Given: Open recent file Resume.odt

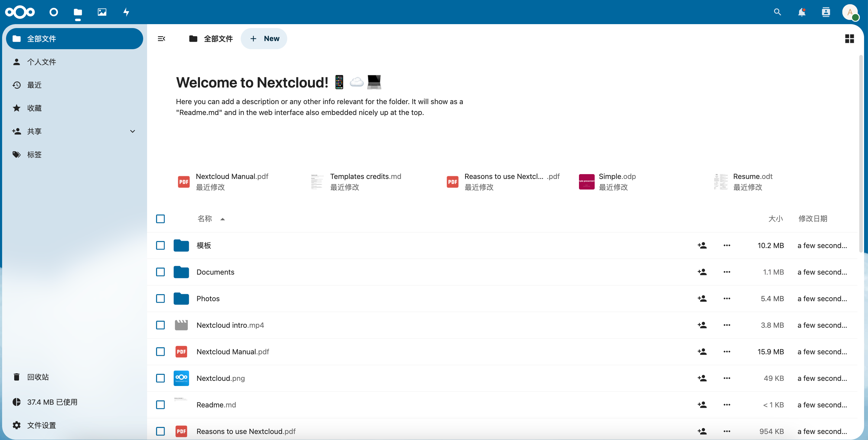Looking at the screenshot, I should 753,182.
